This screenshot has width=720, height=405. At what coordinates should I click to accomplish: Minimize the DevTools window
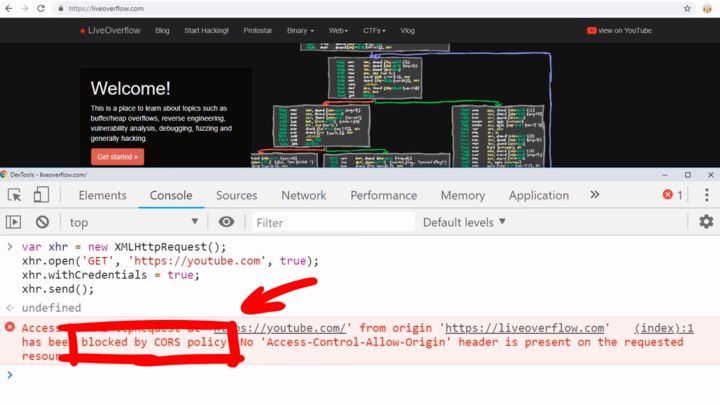tap(664, 175)
